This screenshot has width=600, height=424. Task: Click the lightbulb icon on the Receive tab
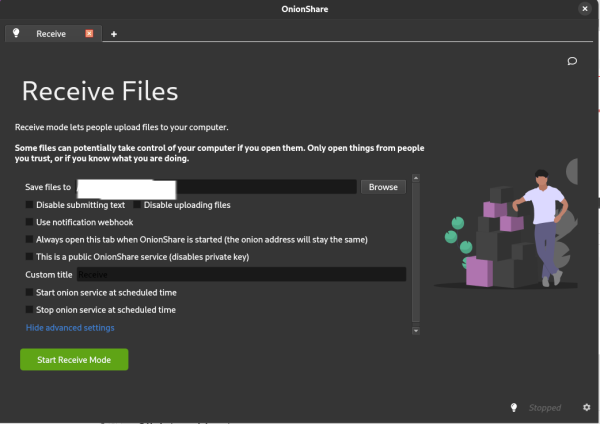(16, 33)
